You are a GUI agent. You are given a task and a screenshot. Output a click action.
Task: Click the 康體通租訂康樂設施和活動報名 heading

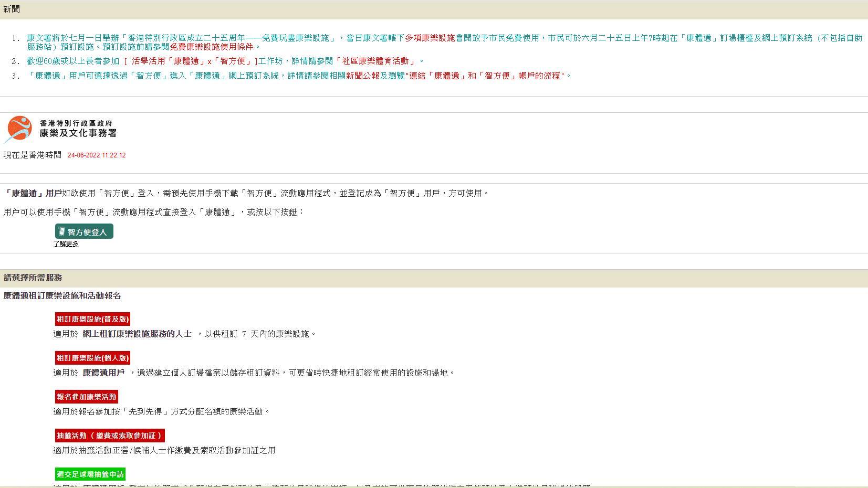click(x=62, y=296)
